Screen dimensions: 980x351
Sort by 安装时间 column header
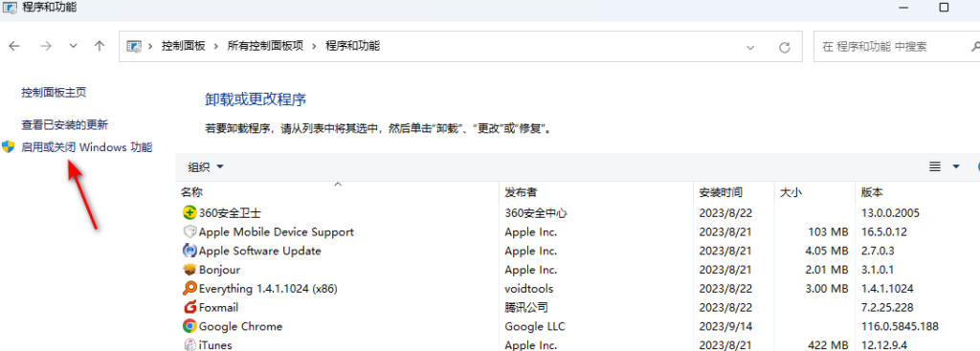[734, 192]
